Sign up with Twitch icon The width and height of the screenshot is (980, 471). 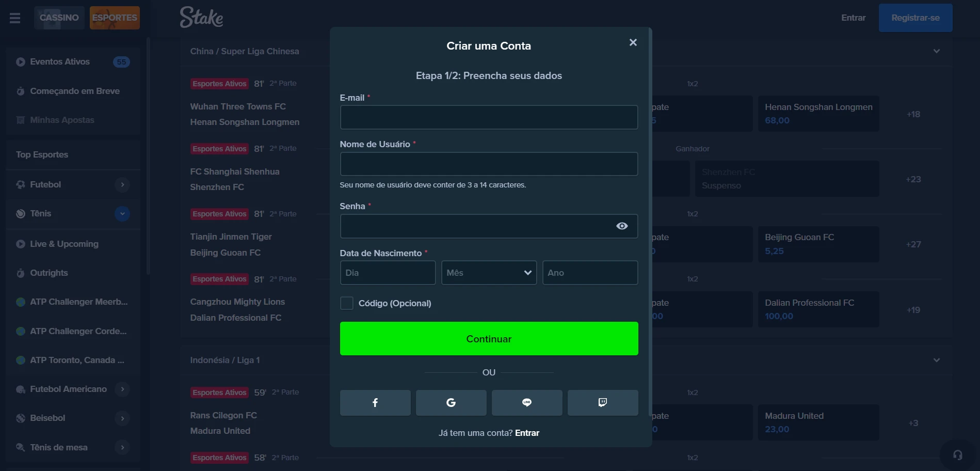603,403
